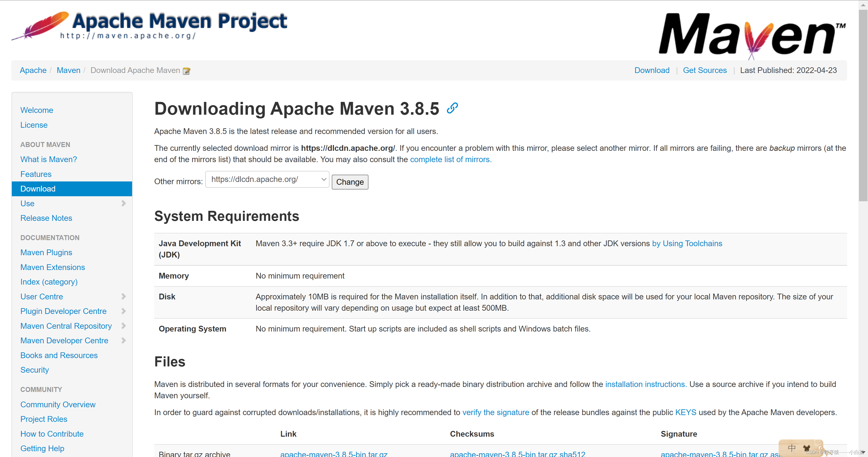Click the edit page icon beside breadcrumb
Screen dimensions: 868x457
186,71
